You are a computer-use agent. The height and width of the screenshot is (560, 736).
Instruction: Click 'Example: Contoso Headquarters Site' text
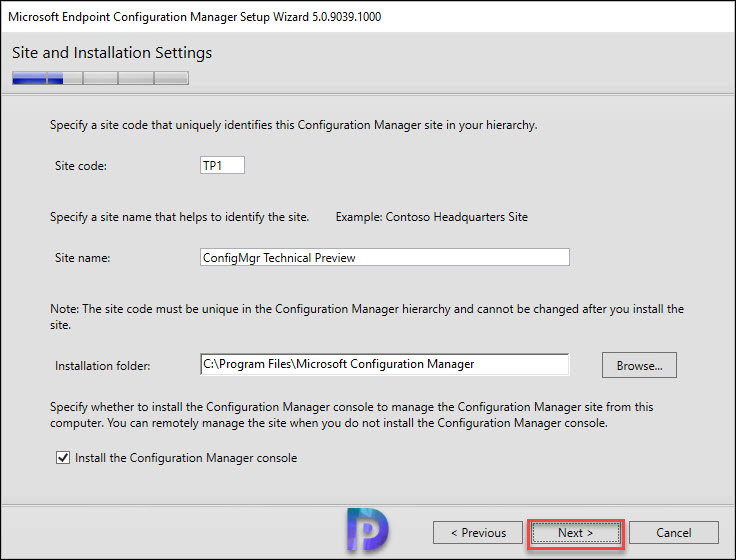coord(431,217)
